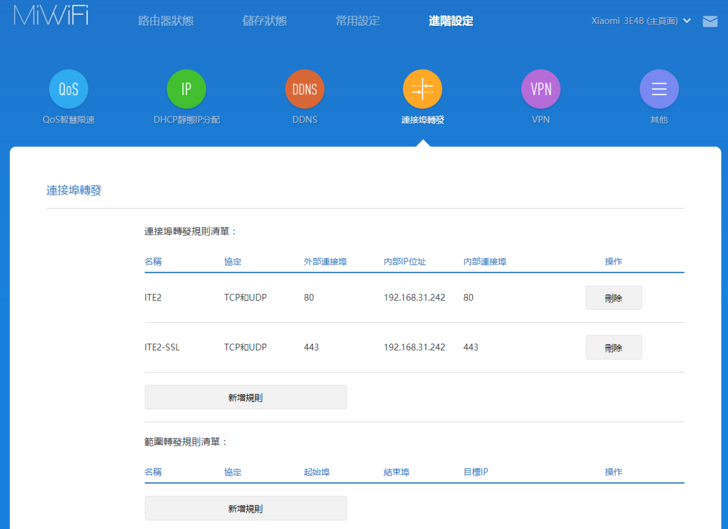
Task: Click 新增規則 under 連接埠轉發規則清單
Action: 245,397
